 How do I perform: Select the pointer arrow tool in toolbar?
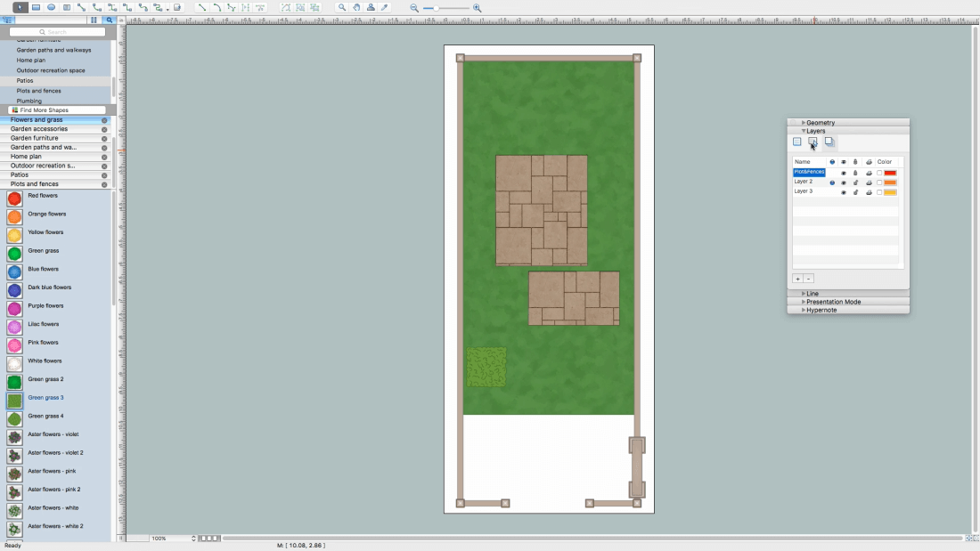point(20,7)
